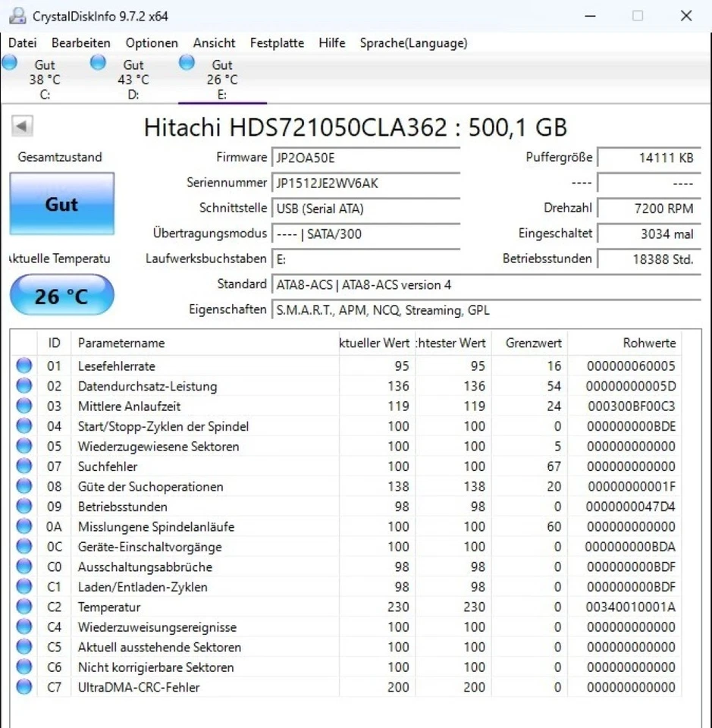The image size is (712, 728).
Task: Click the 26 °C temperature indicator
Action: point(61,295)
